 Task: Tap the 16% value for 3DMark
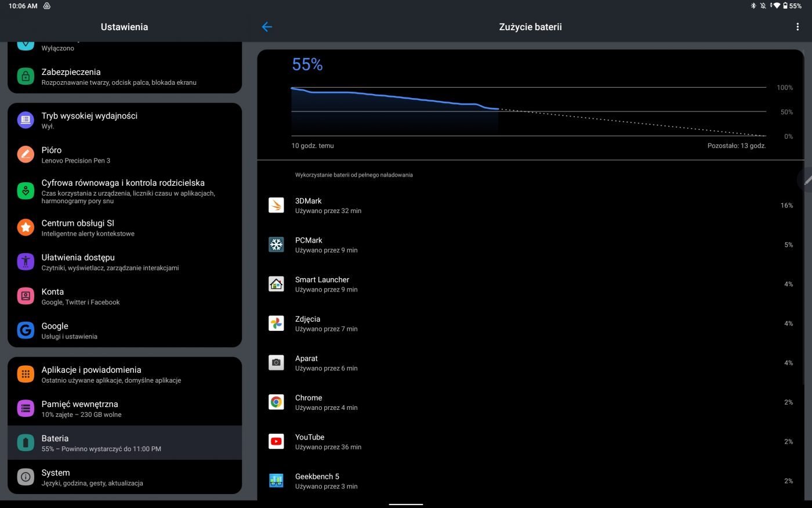786,205
